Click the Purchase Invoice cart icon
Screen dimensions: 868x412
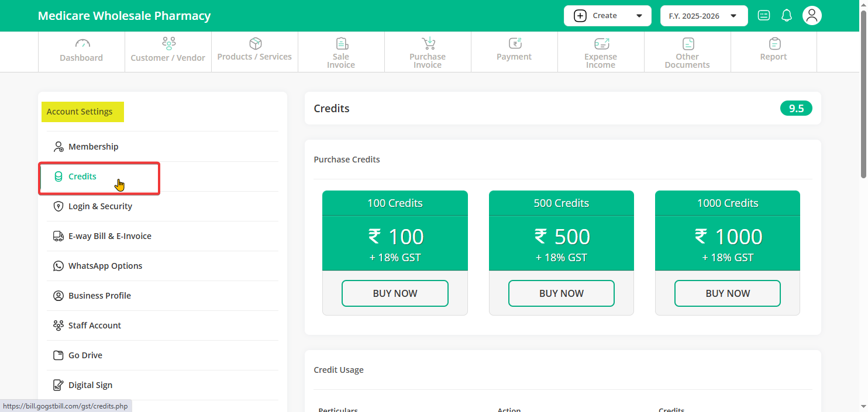point(428,44)
